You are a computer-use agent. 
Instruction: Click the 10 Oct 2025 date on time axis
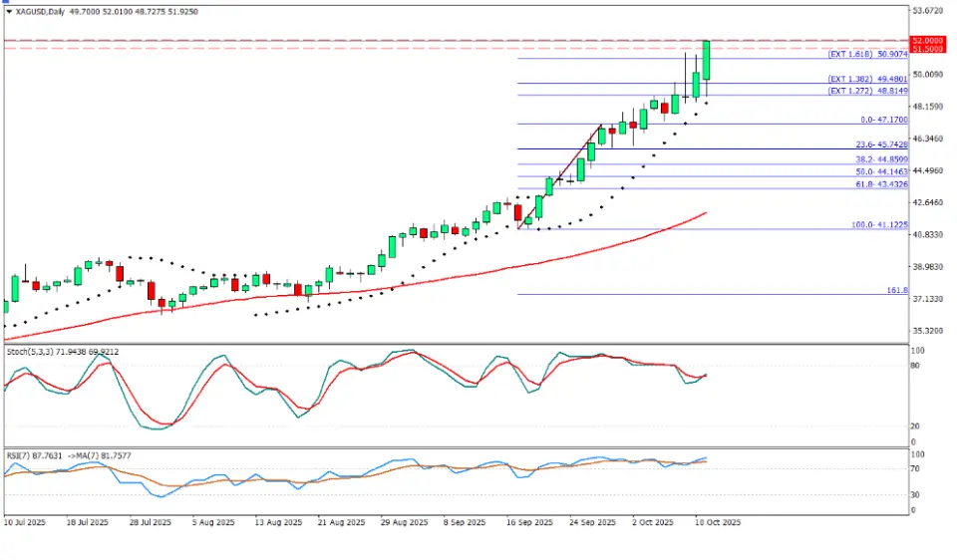pos(716,521)
